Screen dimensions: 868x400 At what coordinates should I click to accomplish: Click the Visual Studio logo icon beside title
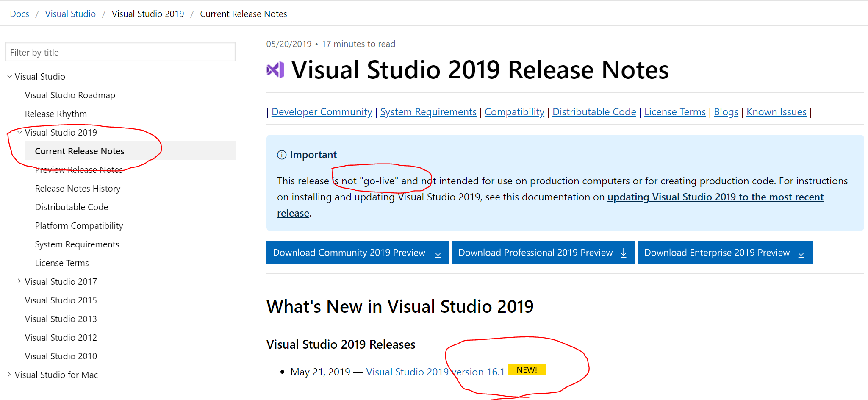275,69
